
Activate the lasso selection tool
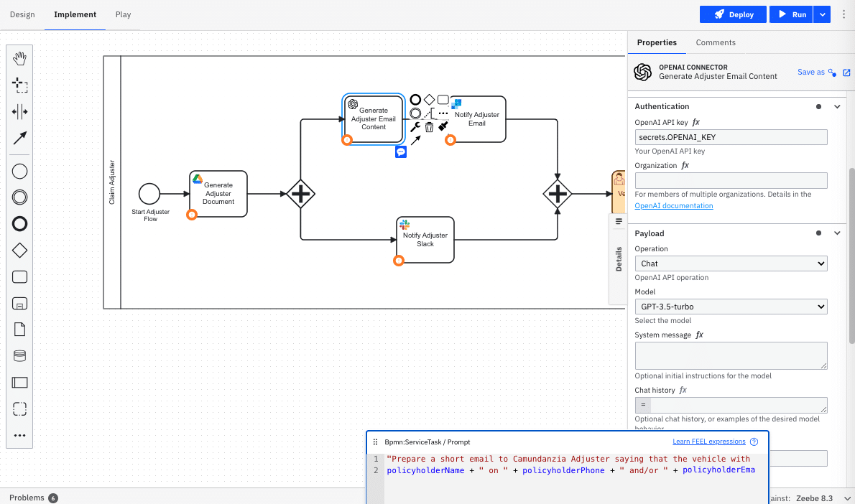19,85
